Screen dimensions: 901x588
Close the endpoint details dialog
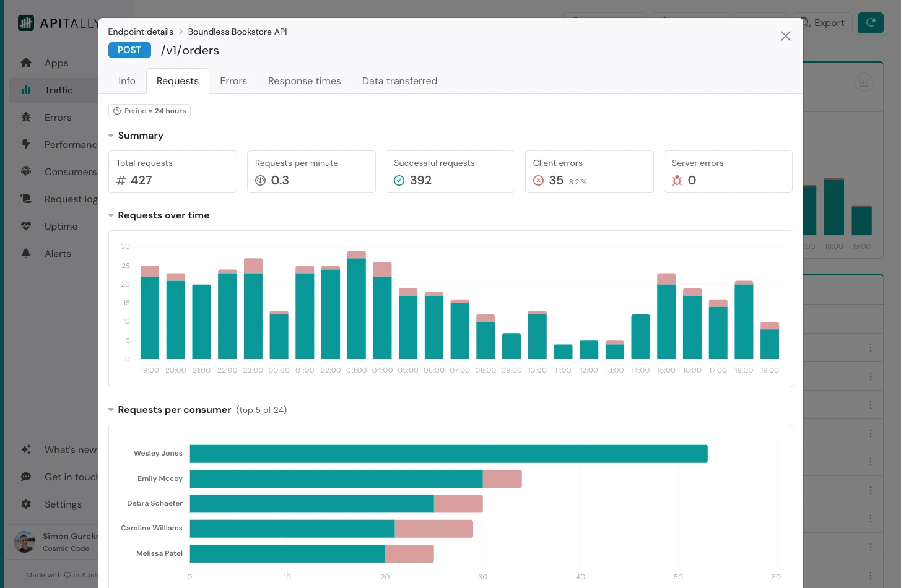tap(785, 36)
